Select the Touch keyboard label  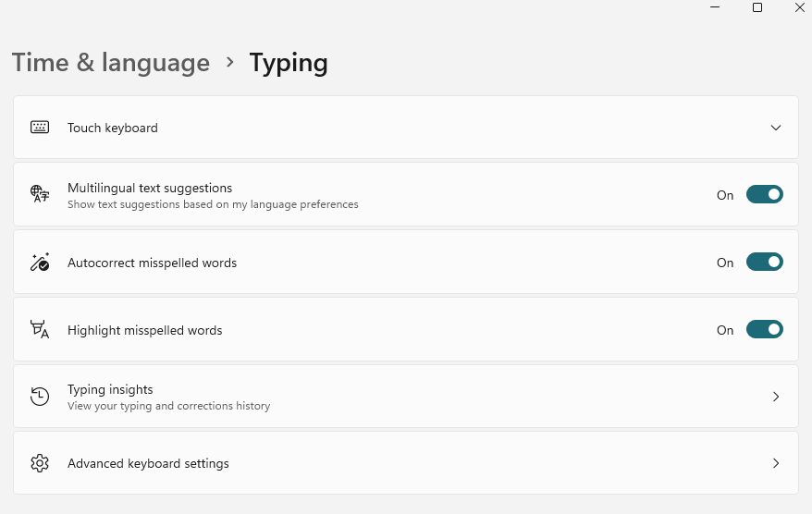pos(113,128)
